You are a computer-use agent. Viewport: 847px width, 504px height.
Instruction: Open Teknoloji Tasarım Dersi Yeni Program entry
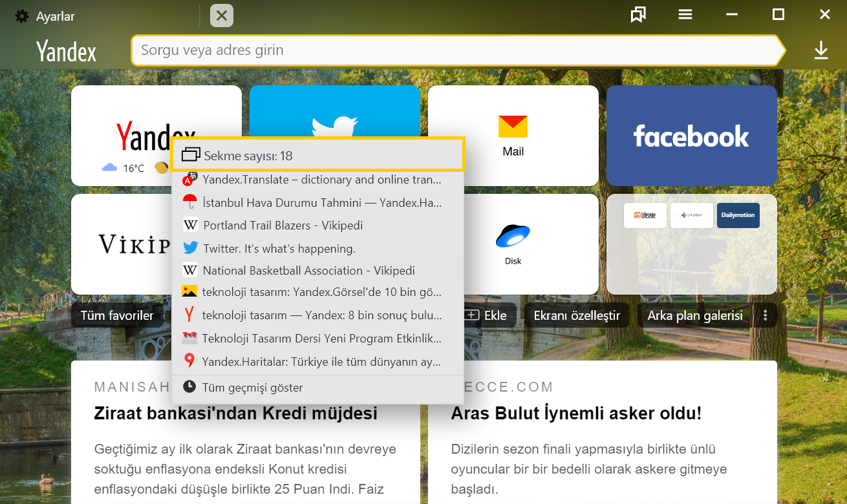coord(318,338)
